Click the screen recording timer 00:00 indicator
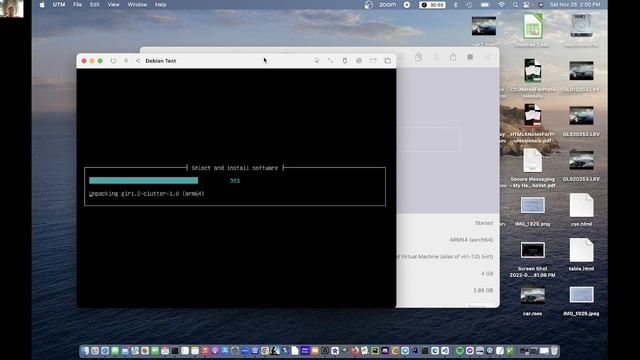Image resolution: width=640 pixels, height=360 pixels. click(x=432, y=5)
